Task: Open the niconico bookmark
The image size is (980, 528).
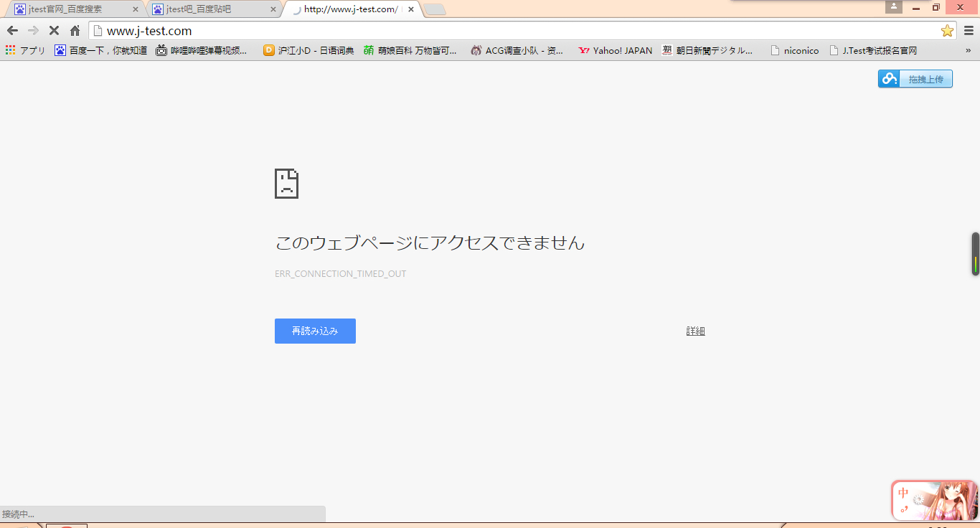Action: 795,51
